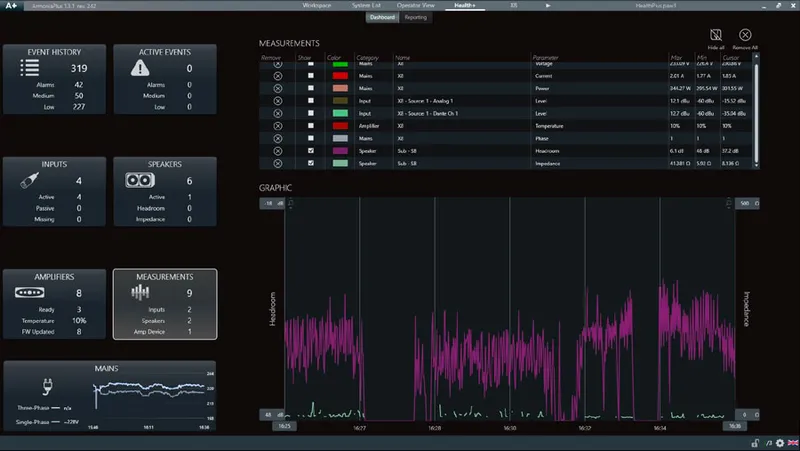800x451 pixels.
Task: Open the Amplifiers summary tile
Action: [x=55, y=304]
